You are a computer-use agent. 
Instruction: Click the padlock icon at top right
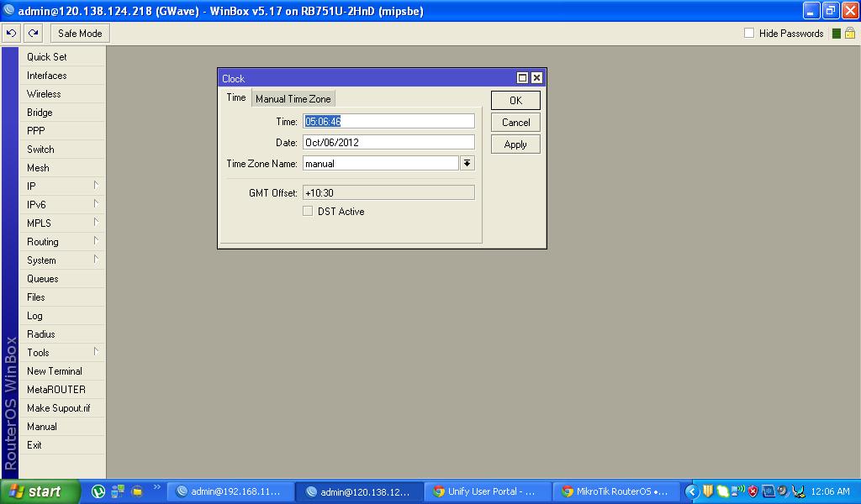point(849,33)
